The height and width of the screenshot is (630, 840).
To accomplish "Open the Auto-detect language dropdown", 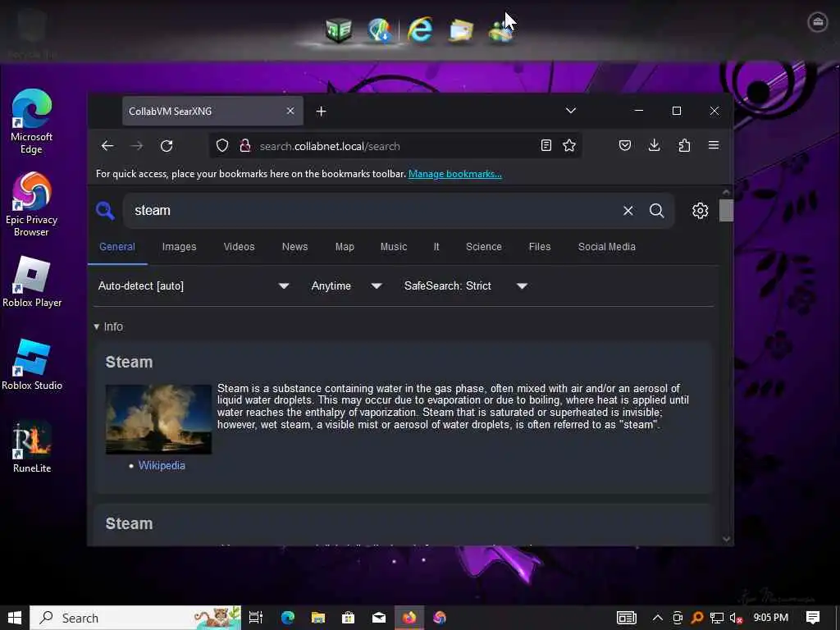I will click(x=194, y=286).
